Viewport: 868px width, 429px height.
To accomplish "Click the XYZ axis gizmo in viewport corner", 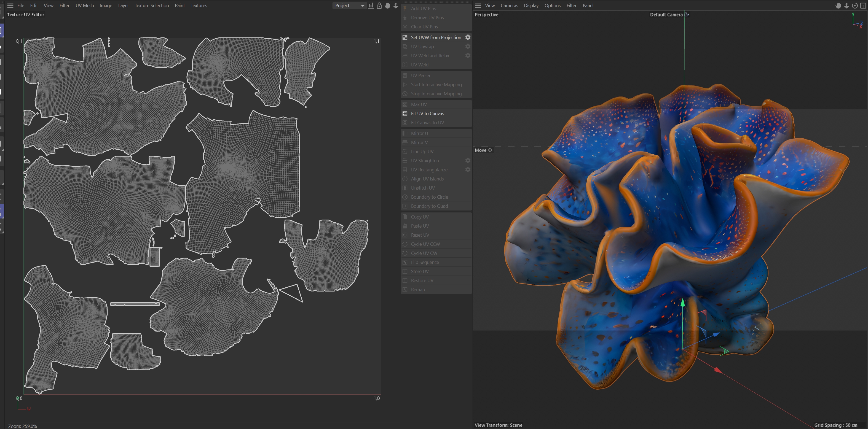I will (x=856, y=21).
